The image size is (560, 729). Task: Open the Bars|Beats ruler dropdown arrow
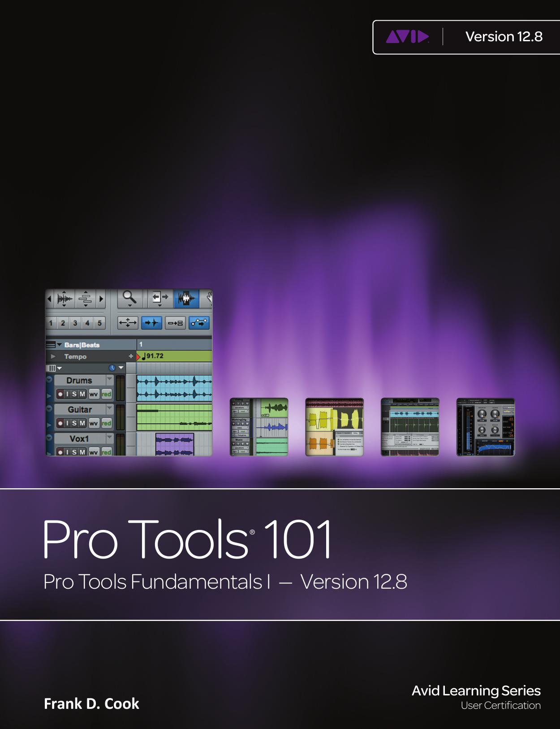tap(59, 345)
